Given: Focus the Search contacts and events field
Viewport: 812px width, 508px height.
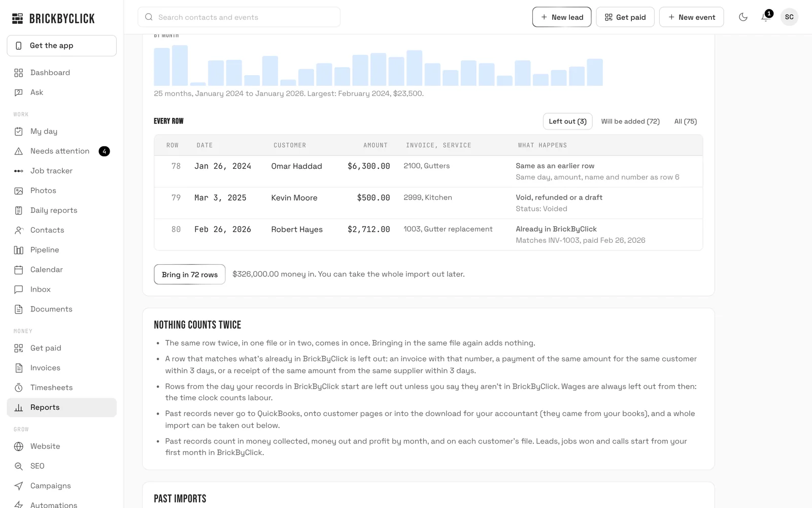Looking at the screenshot, I should click(239, 17).
